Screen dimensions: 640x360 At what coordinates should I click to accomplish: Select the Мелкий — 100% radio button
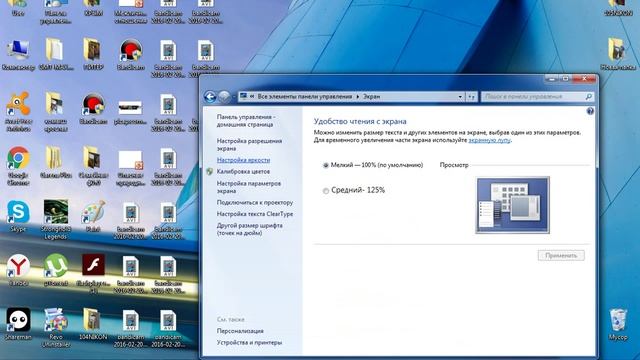326,165
